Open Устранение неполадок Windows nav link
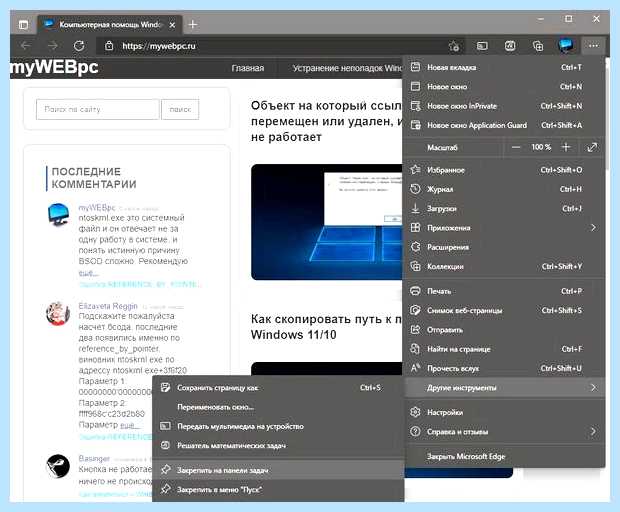 click(x=347, y=68)
